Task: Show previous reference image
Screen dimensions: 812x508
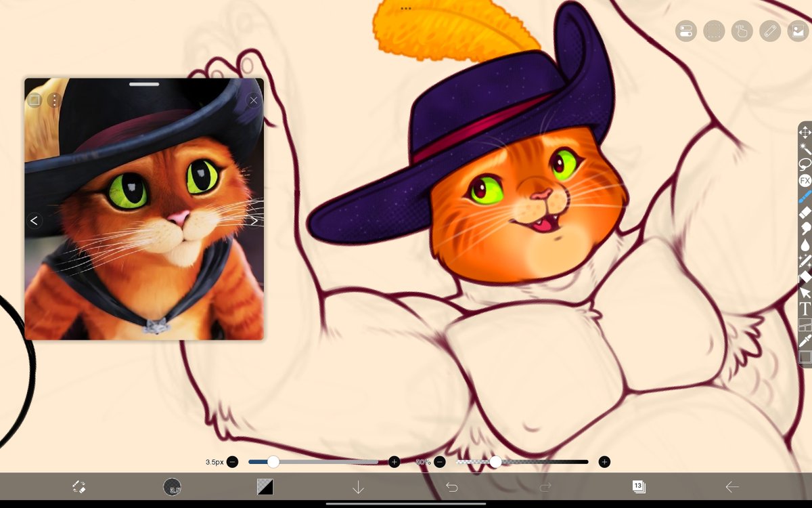Action: tap(35, 220)
